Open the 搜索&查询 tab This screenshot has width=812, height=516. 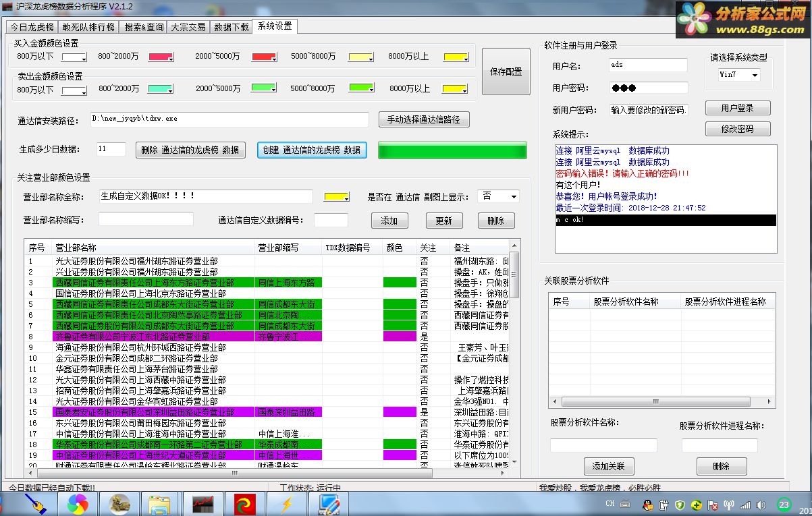(144, 27)
